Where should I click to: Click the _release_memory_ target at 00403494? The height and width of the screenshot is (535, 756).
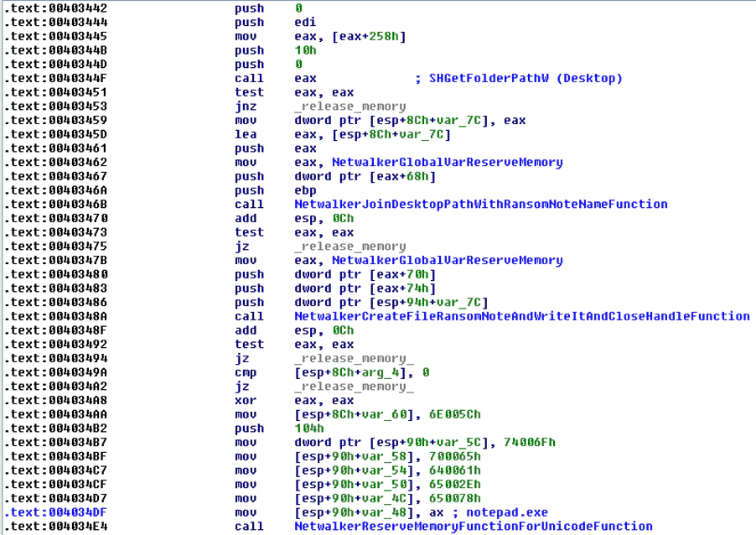tap(354, 358)
